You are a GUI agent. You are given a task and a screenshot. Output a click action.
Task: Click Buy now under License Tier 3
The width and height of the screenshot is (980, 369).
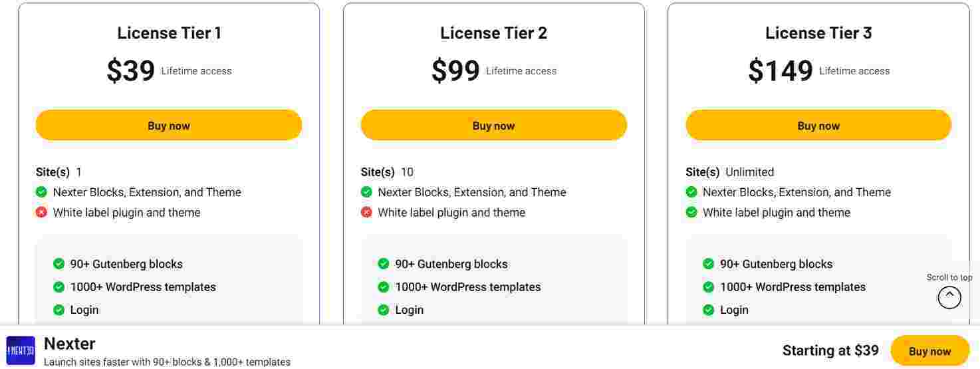tap(818, 126)
